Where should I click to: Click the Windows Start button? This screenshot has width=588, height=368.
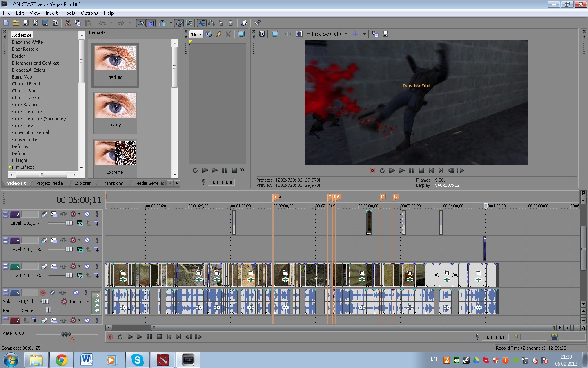[x=11, y=360]
